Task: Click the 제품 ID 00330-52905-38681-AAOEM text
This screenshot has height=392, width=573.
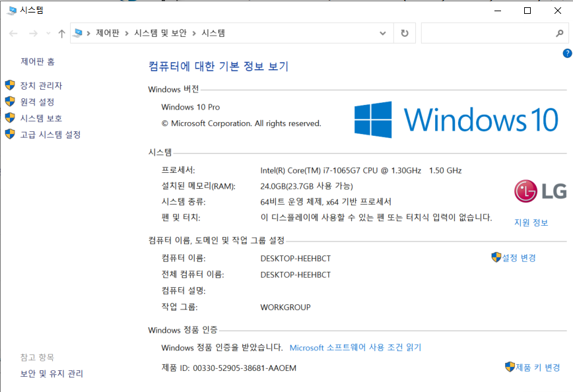Action: tap(229, 368)
